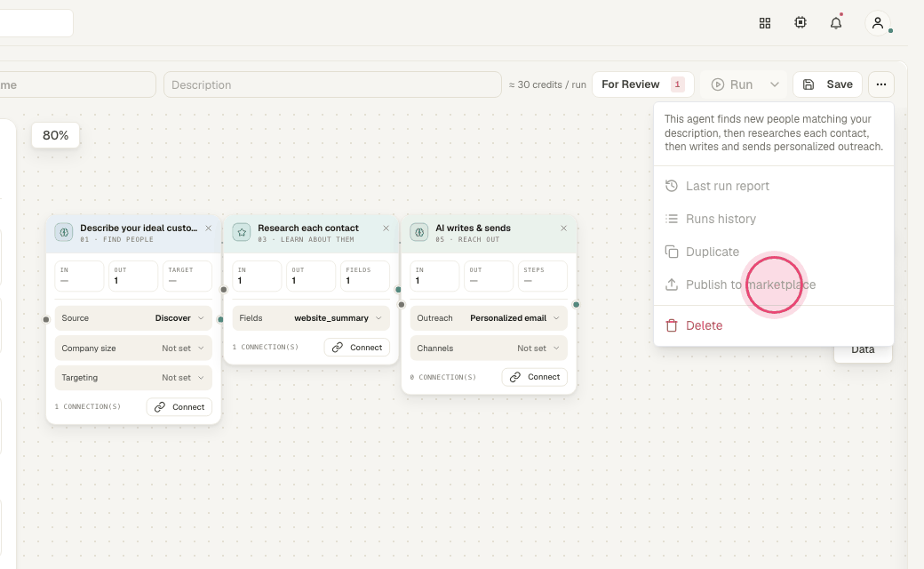The image size is (924, 569).
Task: Click the ≈ 30 credits / run label
Action: [x=547, y=85]
